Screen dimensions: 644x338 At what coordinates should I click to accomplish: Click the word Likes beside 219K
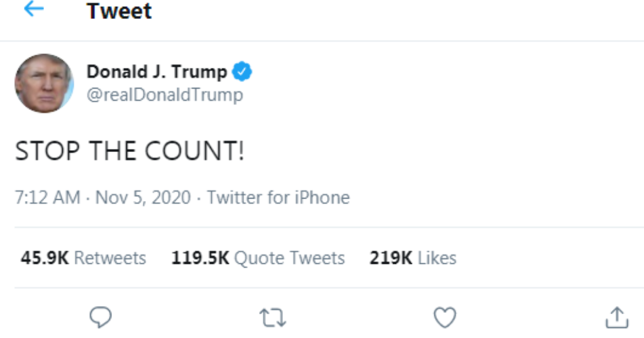click(x=437, y=258)
